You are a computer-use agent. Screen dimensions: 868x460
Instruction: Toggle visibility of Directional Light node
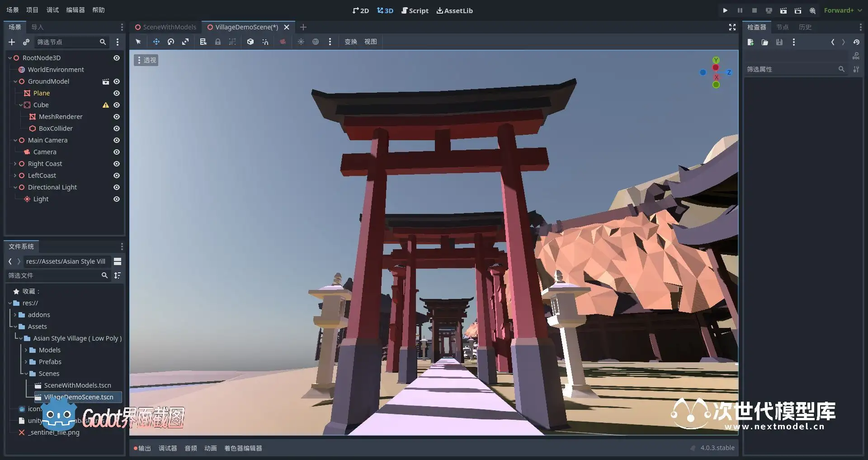[116, 187]
